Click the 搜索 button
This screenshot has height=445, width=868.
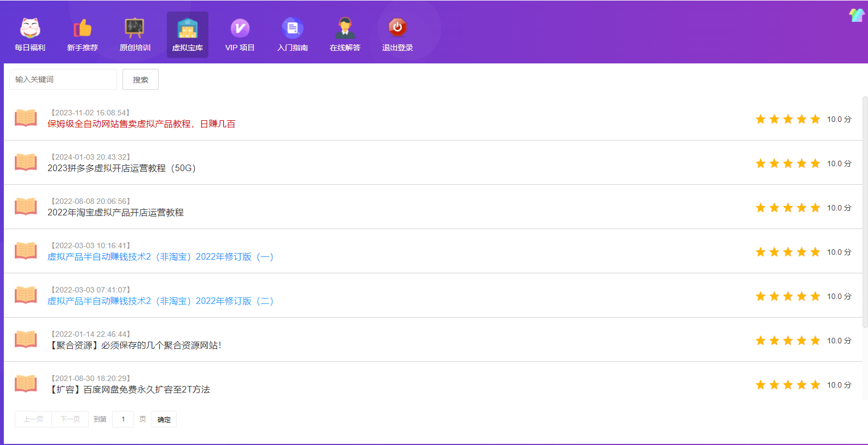pyautogui.click(x=141, y=80)
